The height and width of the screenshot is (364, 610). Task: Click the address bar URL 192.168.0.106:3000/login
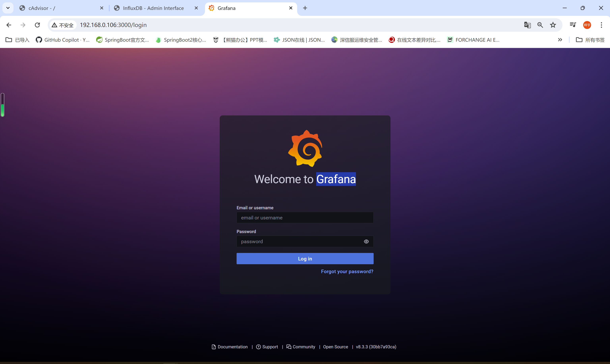(113, 25)
